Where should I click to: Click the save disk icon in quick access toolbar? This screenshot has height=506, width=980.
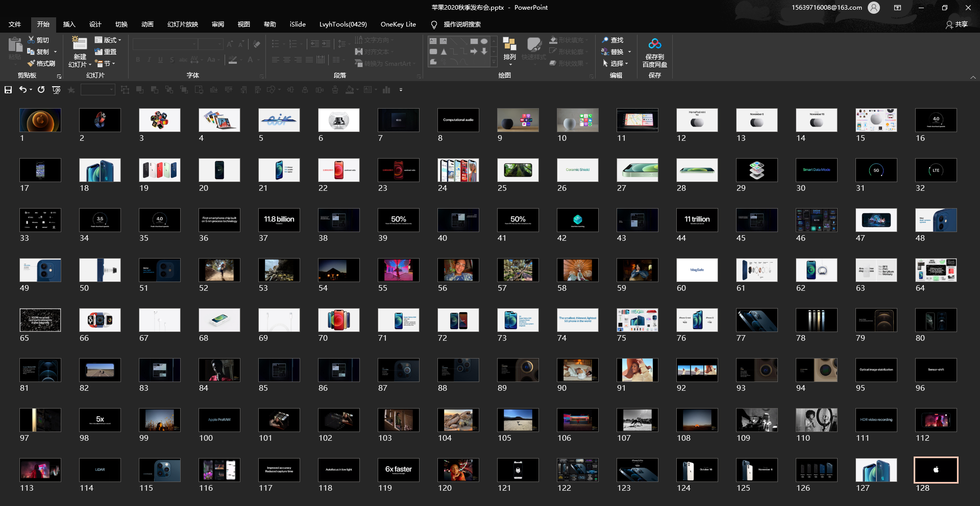click(8, 90)
